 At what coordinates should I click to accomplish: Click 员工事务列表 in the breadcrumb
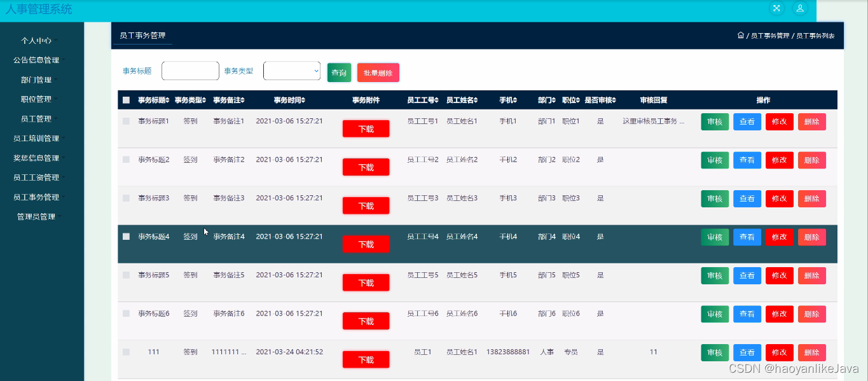point(815,36)
